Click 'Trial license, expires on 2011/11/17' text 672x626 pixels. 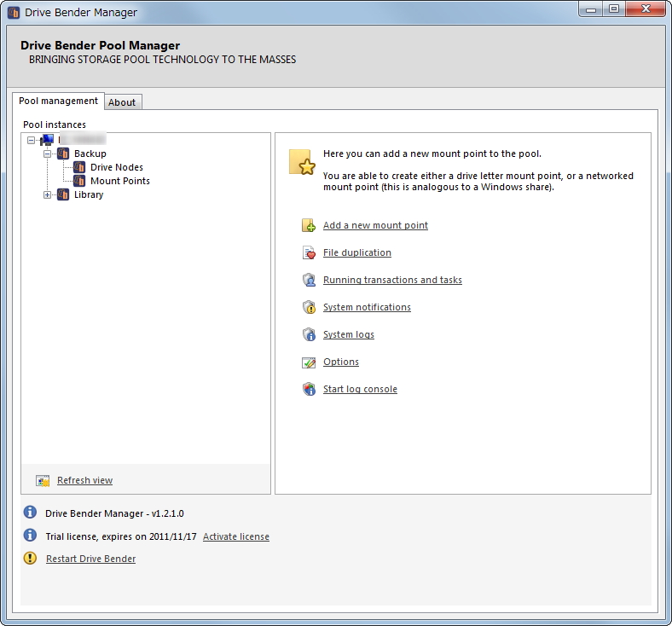pos(121,536)
